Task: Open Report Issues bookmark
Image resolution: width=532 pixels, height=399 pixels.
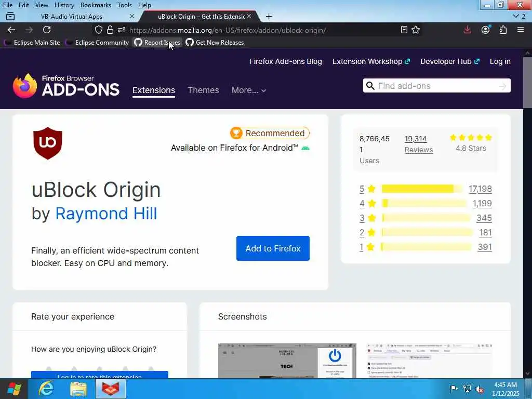Action: pyautogui.click(x=157, y=43)
